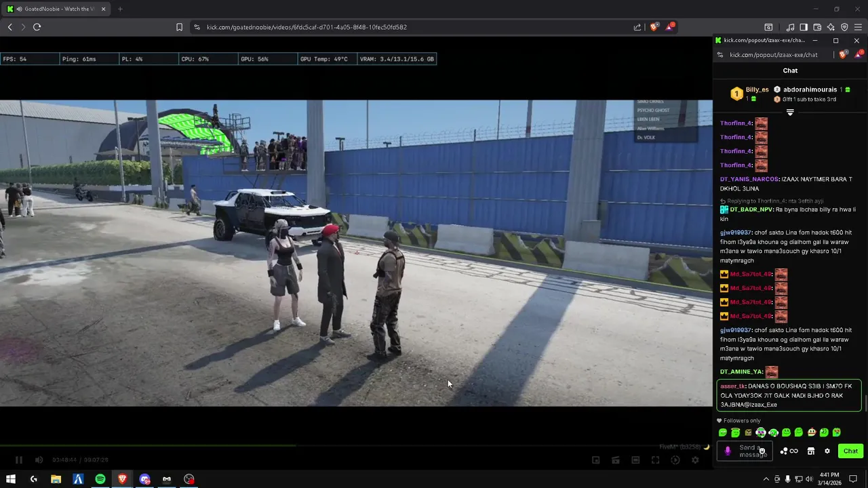Open video player settings gear
The height and width of the screenshot is (488, 868).
695,460
